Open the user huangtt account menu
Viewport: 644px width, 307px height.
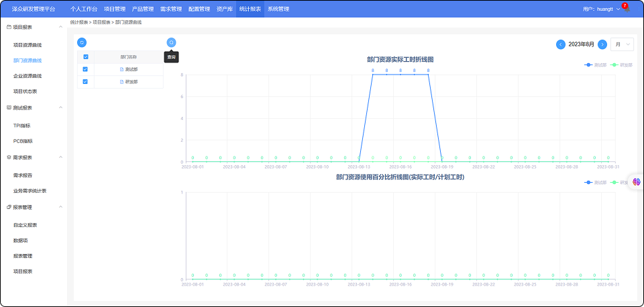pos(601,9)
